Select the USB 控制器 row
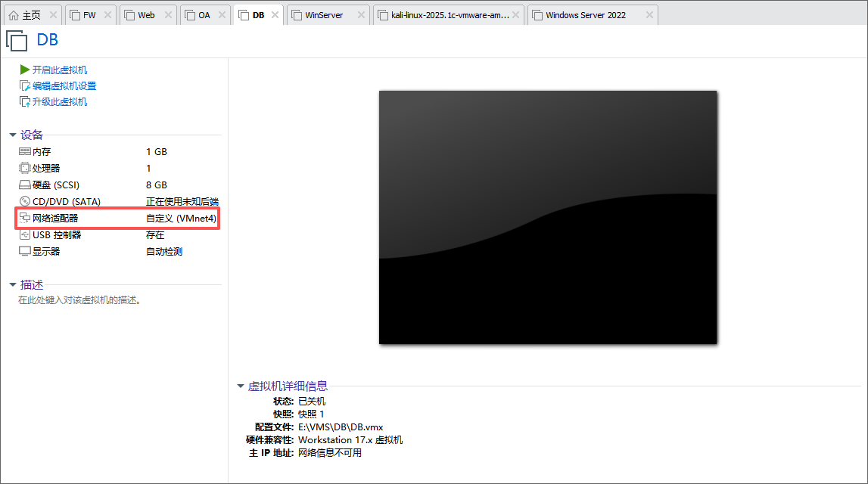868x484 pixels. pyautogui.click(x=119, y=234)
